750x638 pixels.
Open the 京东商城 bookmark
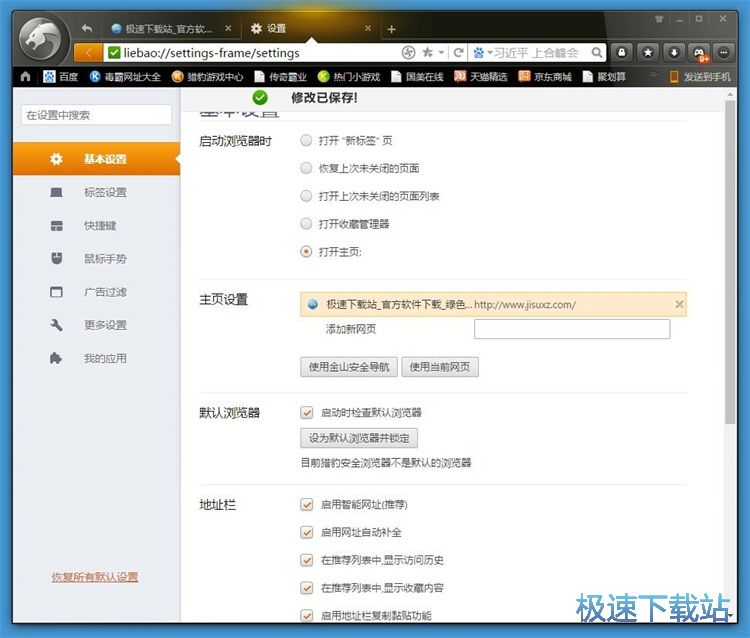tap(545, 77)
